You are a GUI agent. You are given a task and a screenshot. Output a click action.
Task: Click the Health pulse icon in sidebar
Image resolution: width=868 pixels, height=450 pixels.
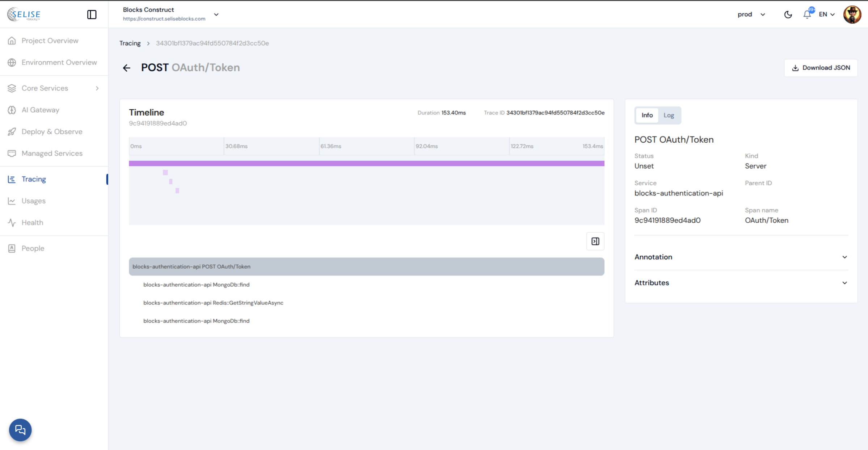[x=12, y=223]
